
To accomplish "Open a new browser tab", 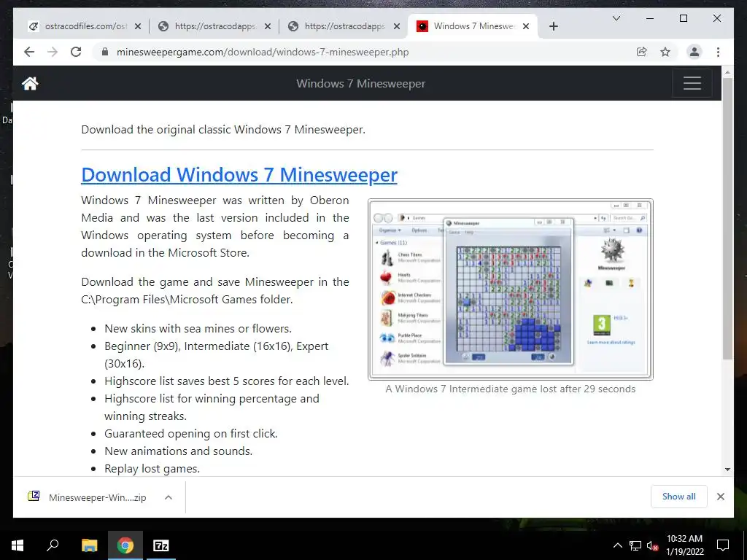I will [x=553, y=27].
